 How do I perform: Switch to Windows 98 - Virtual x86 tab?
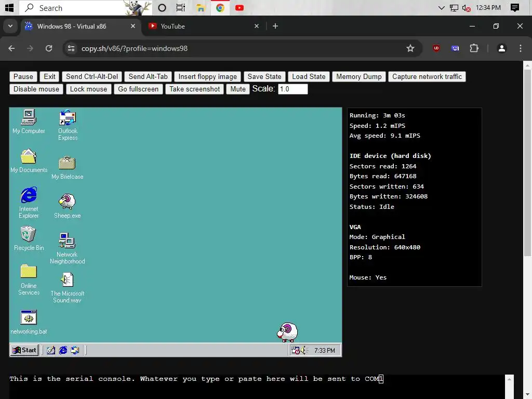pyautogui.click(x=81, y=26)
